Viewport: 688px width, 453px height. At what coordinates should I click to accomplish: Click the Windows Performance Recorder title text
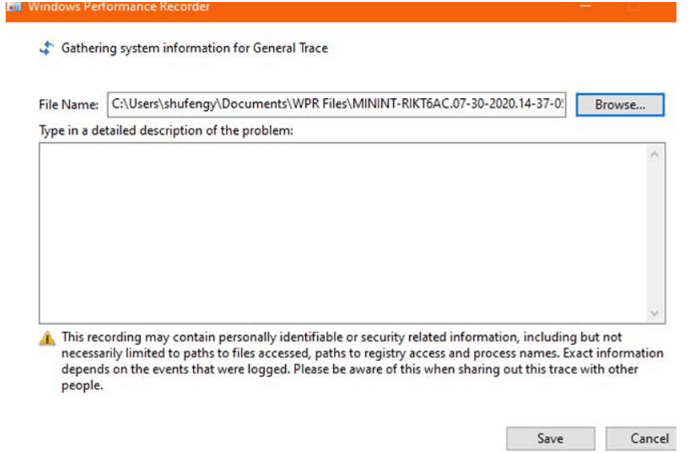[119, 7]
